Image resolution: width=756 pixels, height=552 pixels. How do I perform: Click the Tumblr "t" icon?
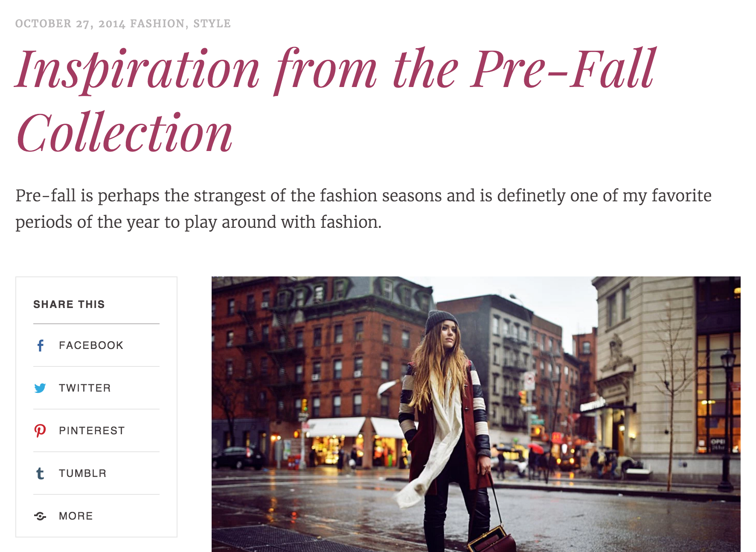tap(40, 474)
